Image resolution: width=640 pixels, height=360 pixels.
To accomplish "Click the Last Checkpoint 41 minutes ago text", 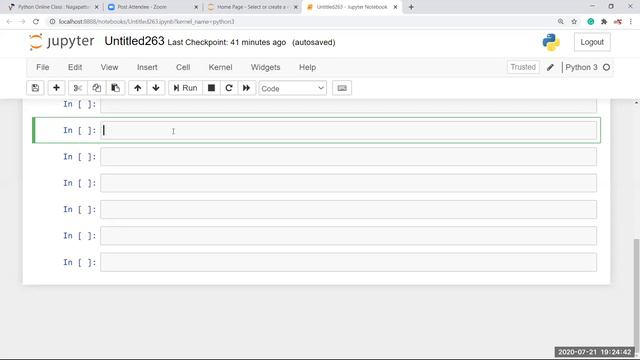I will tap(227, 42).
